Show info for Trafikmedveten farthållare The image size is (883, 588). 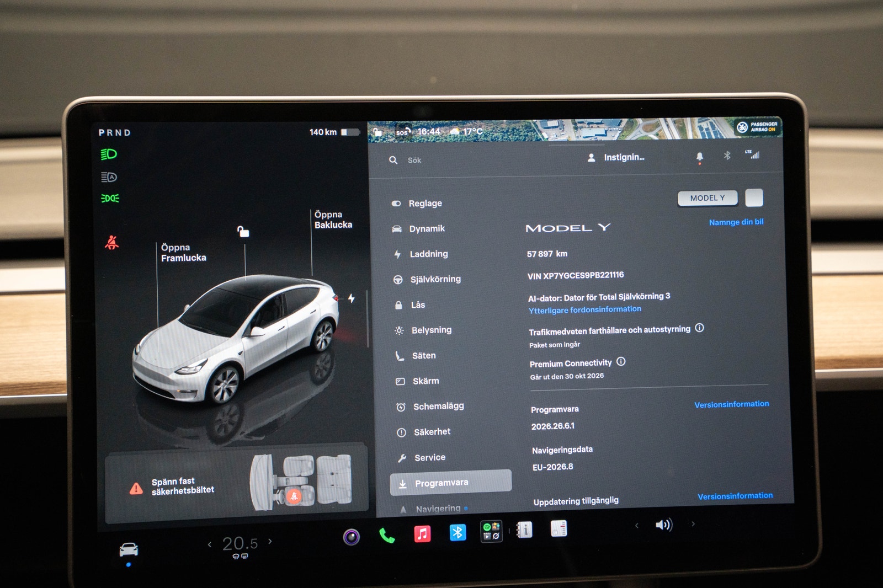tap(700, 328)
